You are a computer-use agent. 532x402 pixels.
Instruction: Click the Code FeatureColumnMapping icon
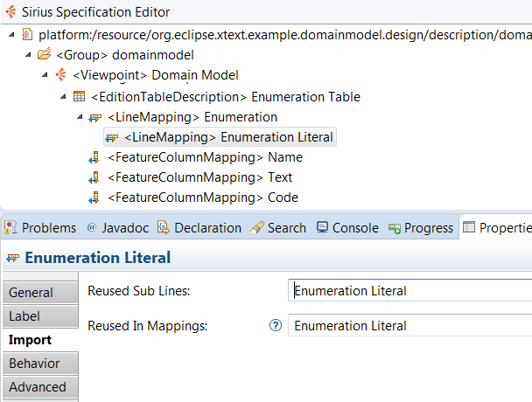[x=95, y=198]
